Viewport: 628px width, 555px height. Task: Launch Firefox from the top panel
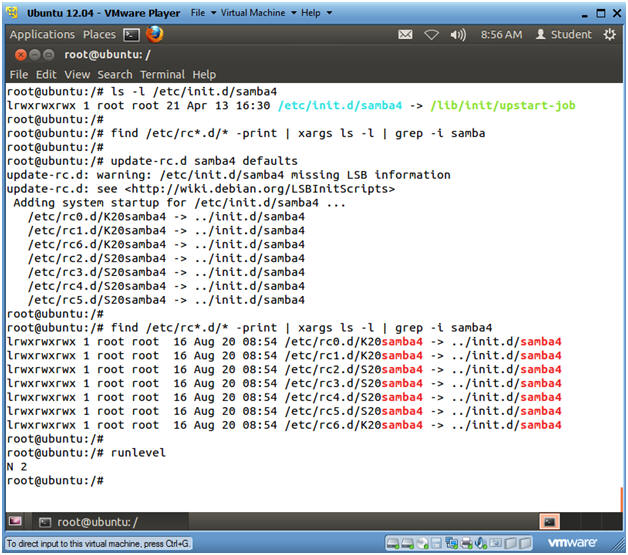(154, 34)
